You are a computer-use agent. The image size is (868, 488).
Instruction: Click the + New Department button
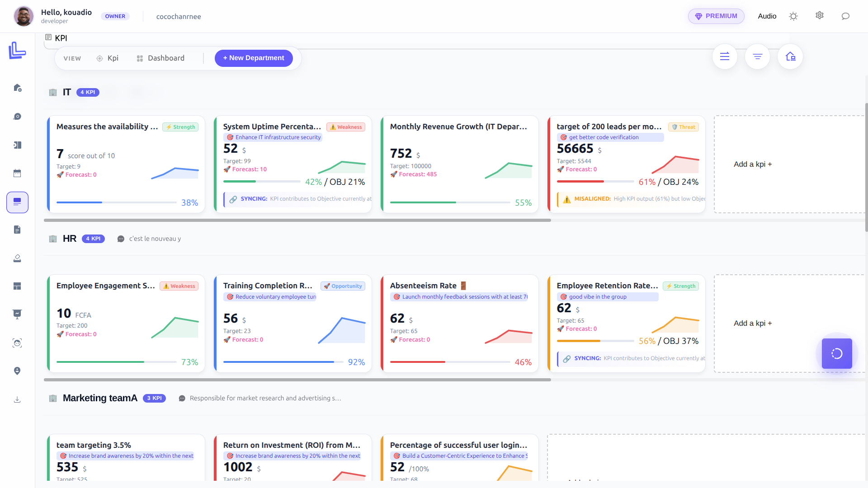pyautogui.click(x=254, y=58)
